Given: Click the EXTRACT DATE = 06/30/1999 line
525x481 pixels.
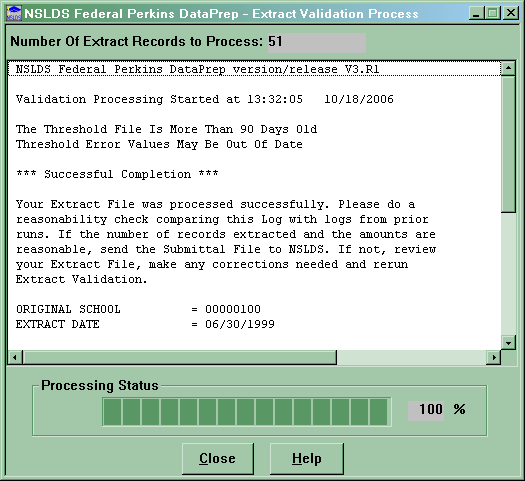Looking at the screenshot, I should [145, 324].
